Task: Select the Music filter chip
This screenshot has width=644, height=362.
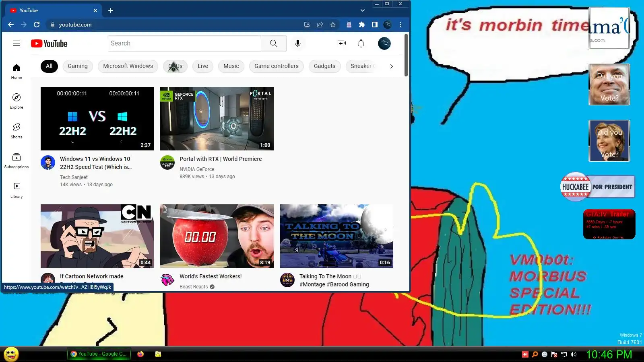Action: (x=231, y=66)
